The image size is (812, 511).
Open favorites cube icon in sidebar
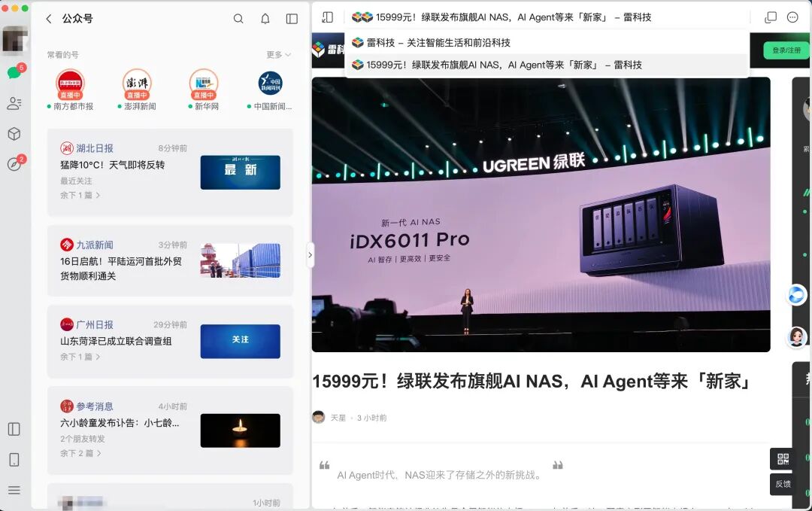pyautogui.click(x=14, y=134)
